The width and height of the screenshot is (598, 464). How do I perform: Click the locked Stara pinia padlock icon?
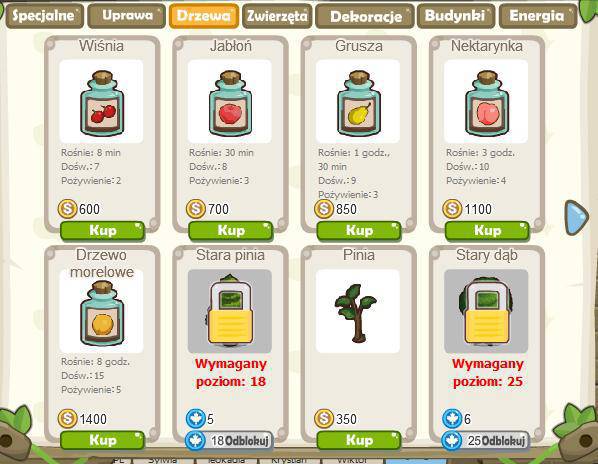pyautogui.click(x=230, y=310)
